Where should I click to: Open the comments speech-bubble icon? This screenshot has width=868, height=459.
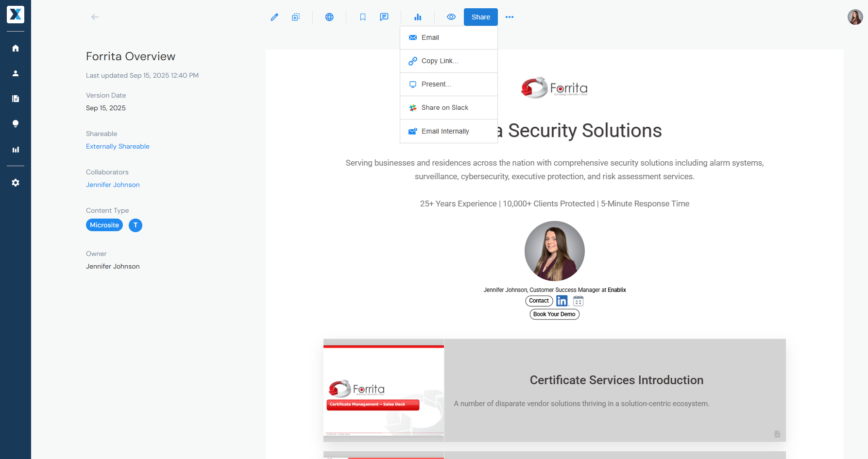click(384, 17)
